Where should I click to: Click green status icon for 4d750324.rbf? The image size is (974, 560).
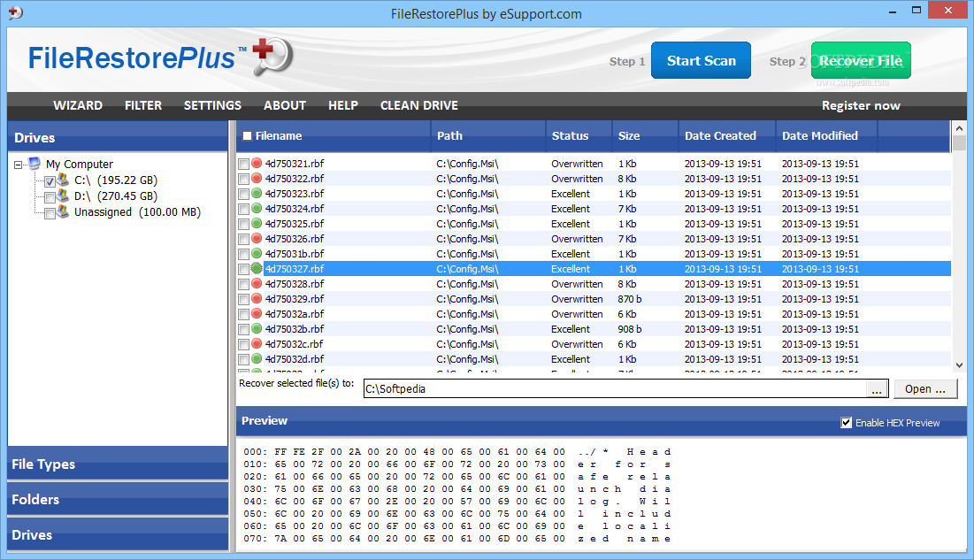(x=257, y=208)
